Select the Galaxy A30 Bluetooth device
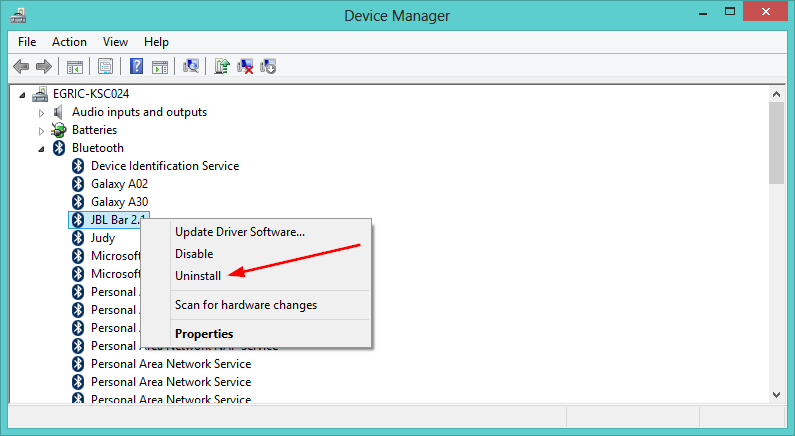Screen dimensions: 795x436 (119, 202)
